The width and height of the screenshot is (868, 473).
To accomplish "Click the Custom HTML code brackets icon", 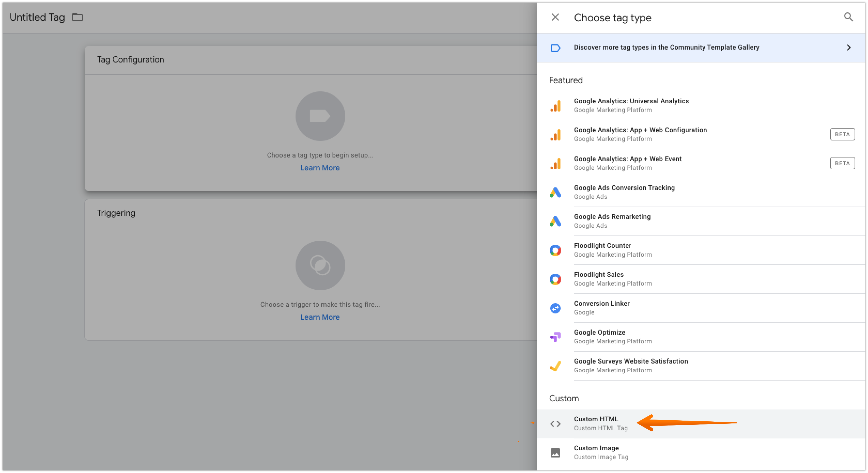I will pos(555,424).
